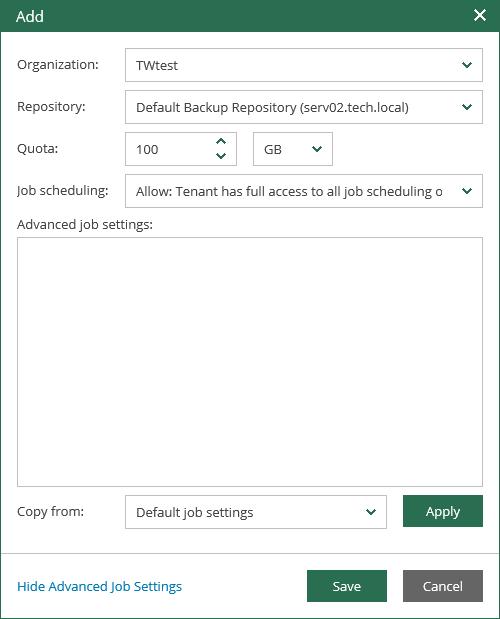
Task: Open the Organization combo box showing TWtest
Action: (x=303, y=65)
